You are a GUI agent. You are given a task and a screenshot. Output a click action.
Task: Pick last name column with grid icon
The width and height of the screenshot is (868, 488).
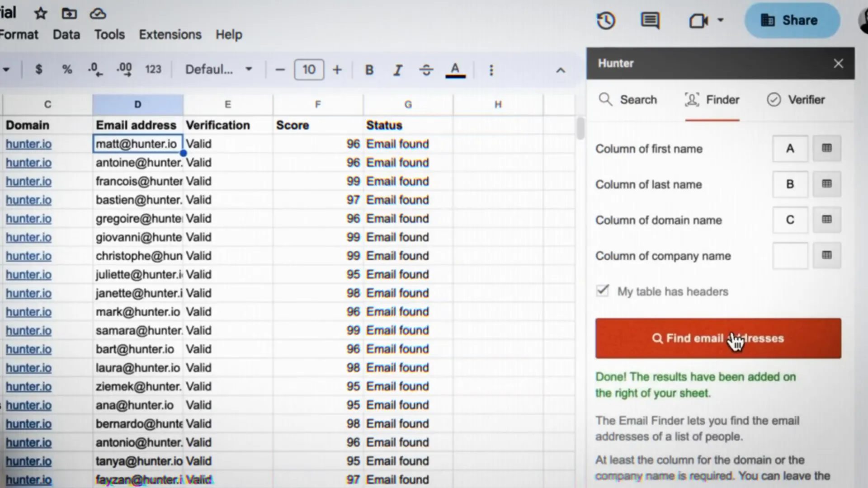(827, 184)
